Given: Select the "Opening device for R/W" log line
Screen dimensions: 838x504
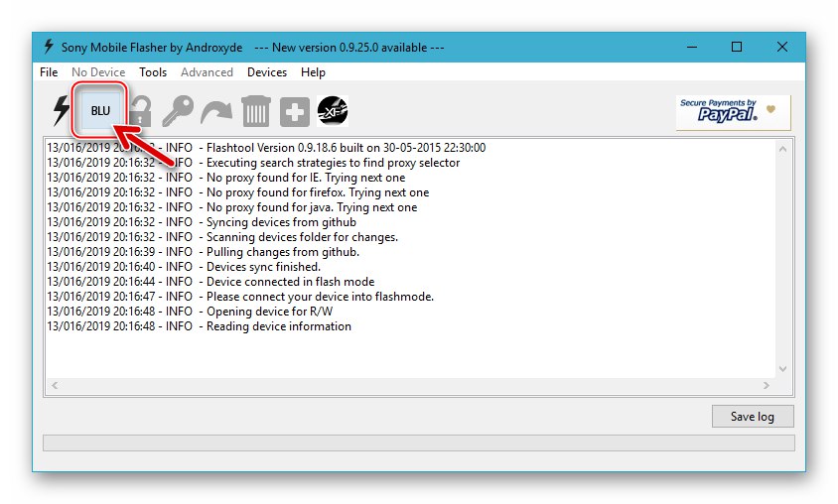Looking at the screenshot, I should (x=190, y=312).
